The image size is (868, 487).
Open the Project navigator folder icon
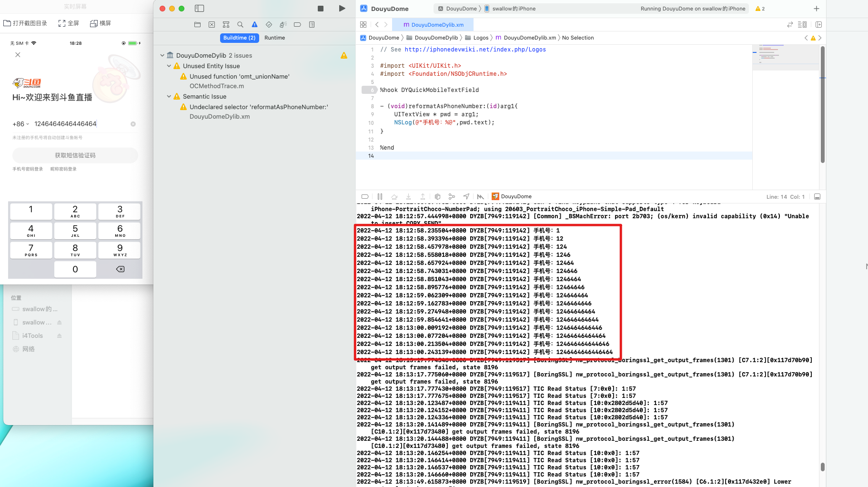point(198,24)
